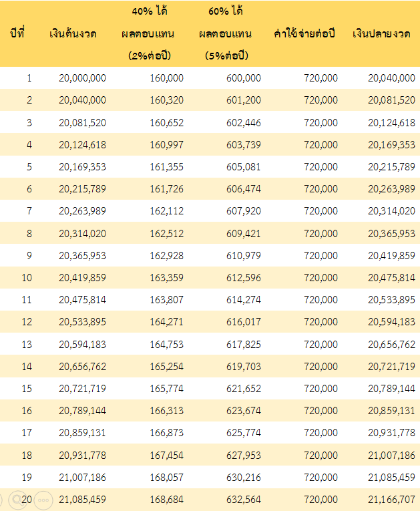The width and height of the screenshot is (420, 513).
Task: Click starting balance 20,789,144 in year 16
Action: (x=82, y=410)
